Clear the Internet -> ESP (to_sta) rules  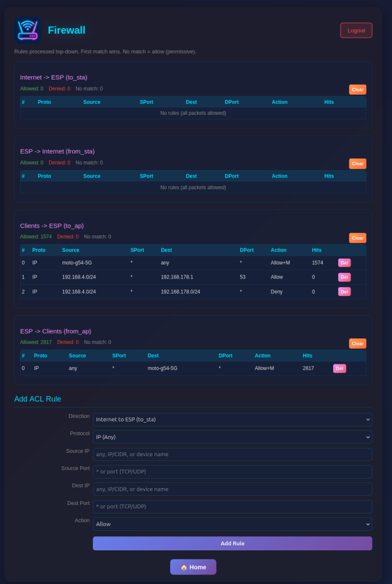point(357,90)
